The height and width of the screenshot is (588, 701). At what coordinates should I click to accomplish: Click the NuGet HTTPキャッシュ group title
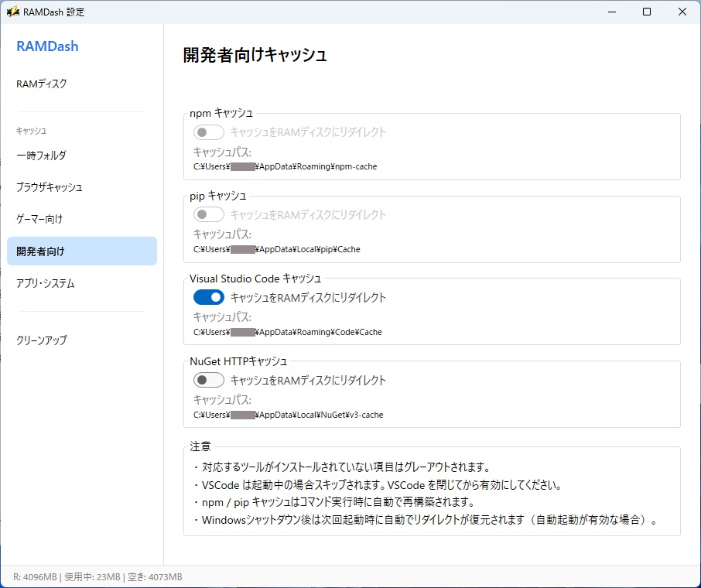point(238,361)
